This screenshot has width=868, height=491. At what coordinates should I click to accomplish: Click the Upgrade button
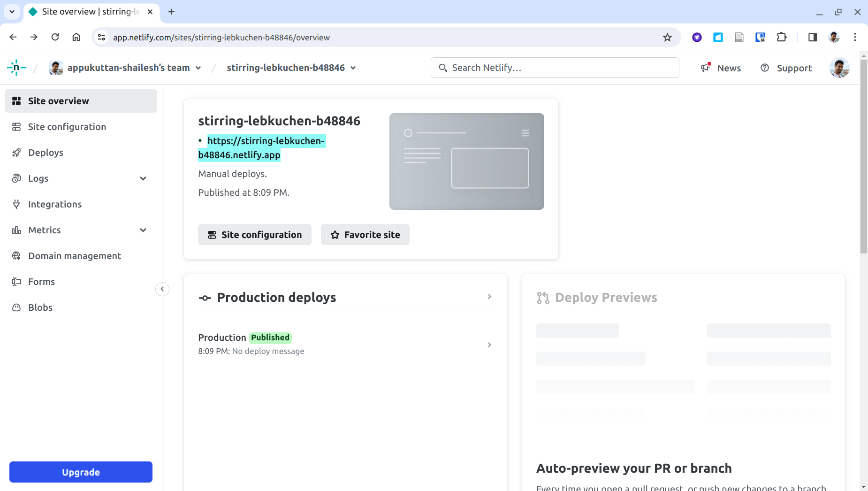[x=81, y=472]
